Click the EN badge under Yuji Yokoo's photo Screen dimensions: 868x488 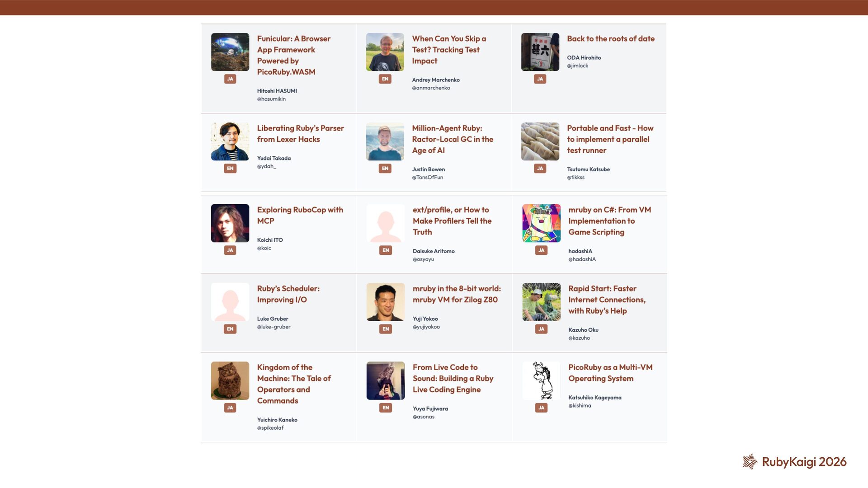point(386,329)
